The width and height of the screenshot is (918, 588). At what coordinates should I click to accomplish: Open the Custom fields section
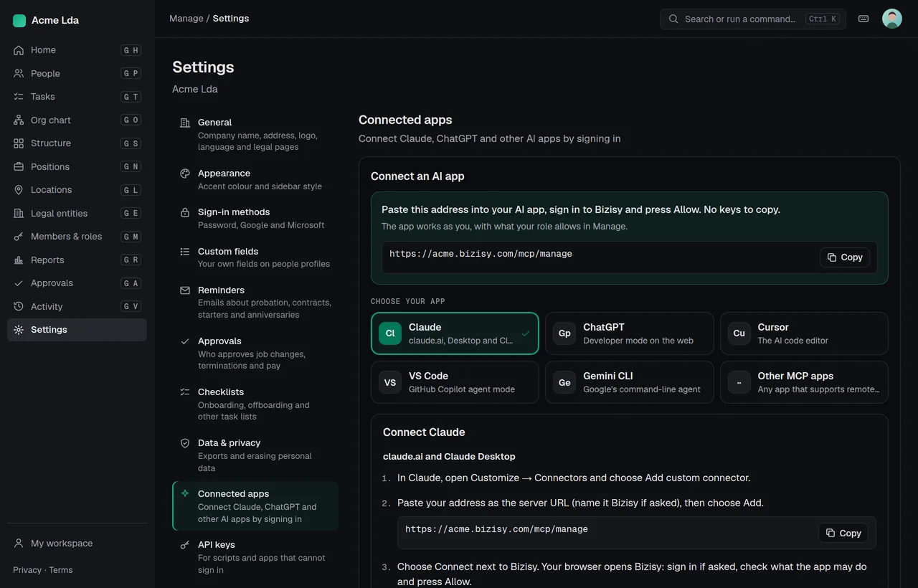255,257
